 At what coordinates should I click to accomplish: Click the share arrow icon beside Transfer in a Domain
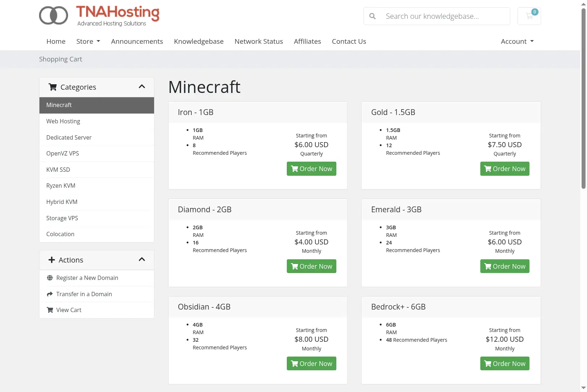coord(50,294)
